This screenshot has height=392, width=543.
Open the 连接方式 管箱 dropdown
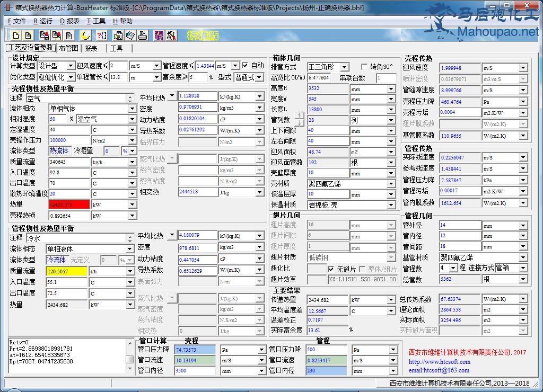click(523, 268)
